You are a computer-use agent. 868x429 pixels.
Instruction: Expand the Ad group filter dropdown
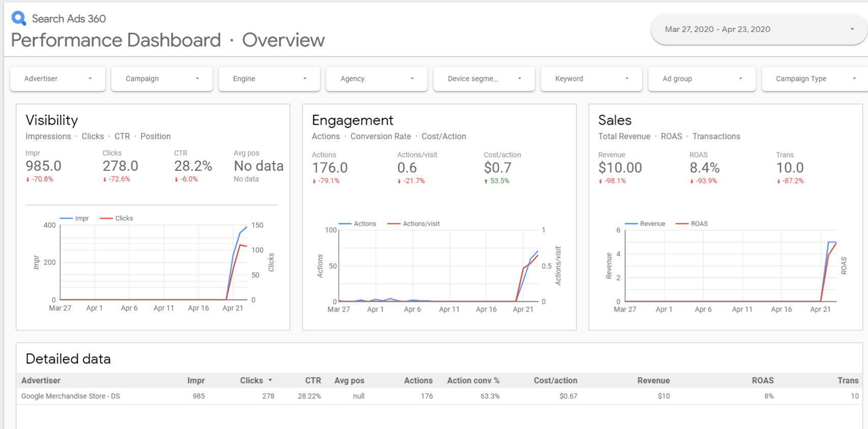(x=702, y=79)
